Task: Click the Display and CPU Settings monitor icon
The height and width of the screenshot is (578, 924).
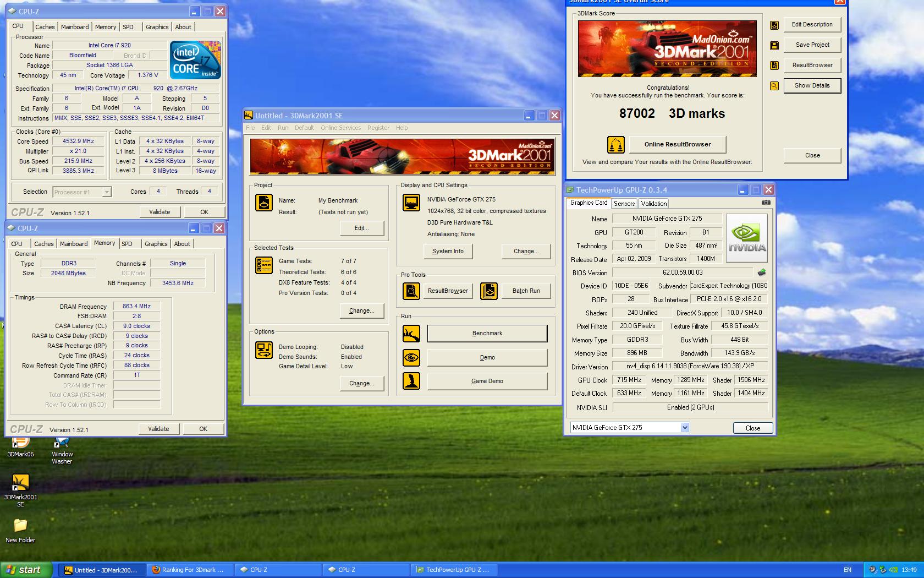Action: (x=411, y=203)
